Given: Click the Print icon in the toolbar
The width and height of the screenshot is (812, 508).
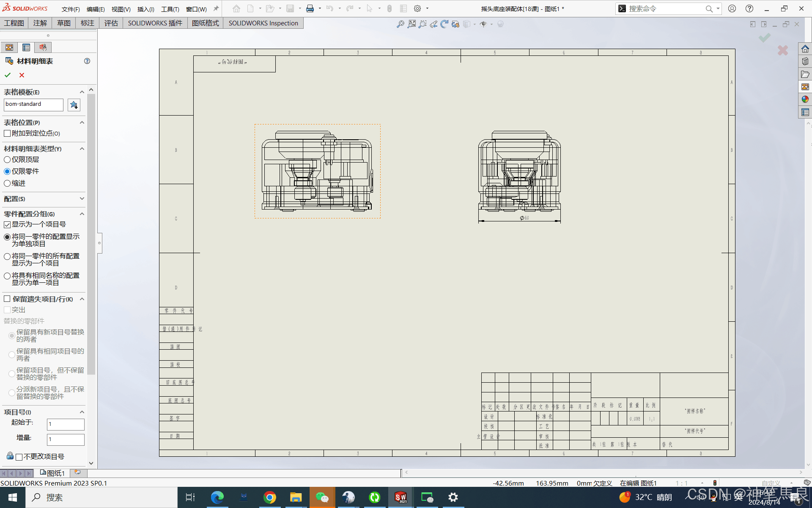Looking at the screenshot, I should [x=310, y=8].
